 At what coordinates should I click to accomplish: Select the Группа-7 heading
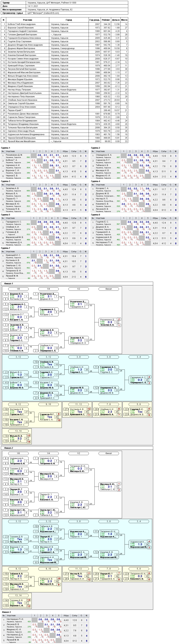click(x=6, y=248)
